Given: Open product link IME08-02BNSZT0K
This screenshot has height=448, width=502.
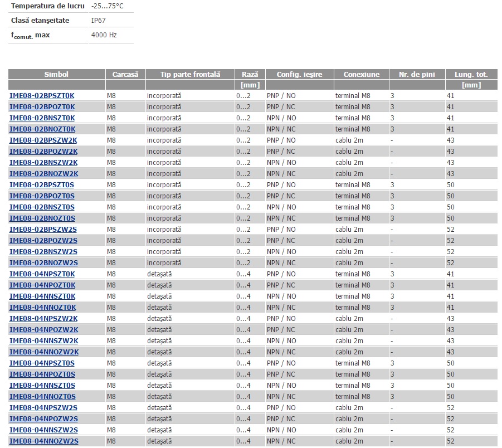Looking at the screenshot, I should pos(42,118).
